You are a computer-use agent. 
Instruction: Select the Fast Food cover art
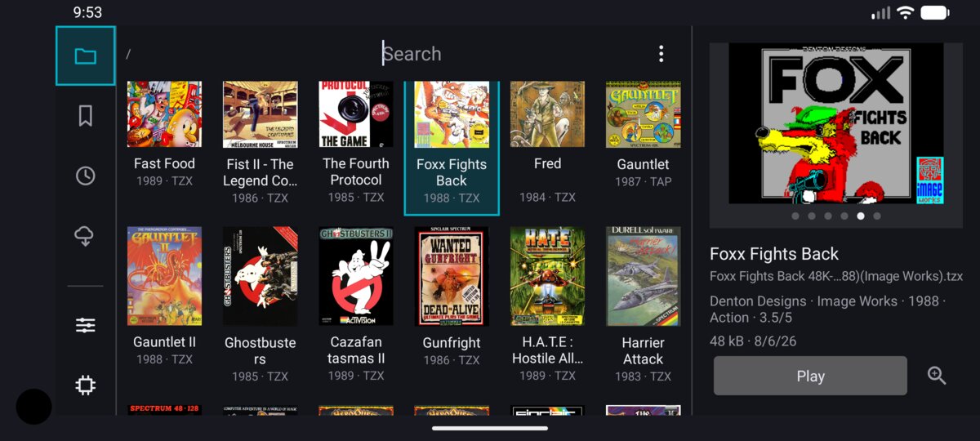164,114
